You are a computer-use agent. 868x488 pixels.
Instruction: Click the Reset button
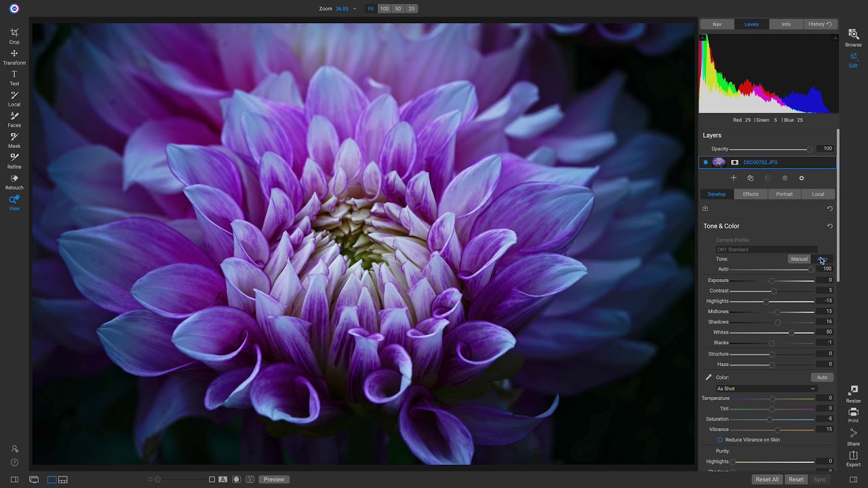point(796,480)
